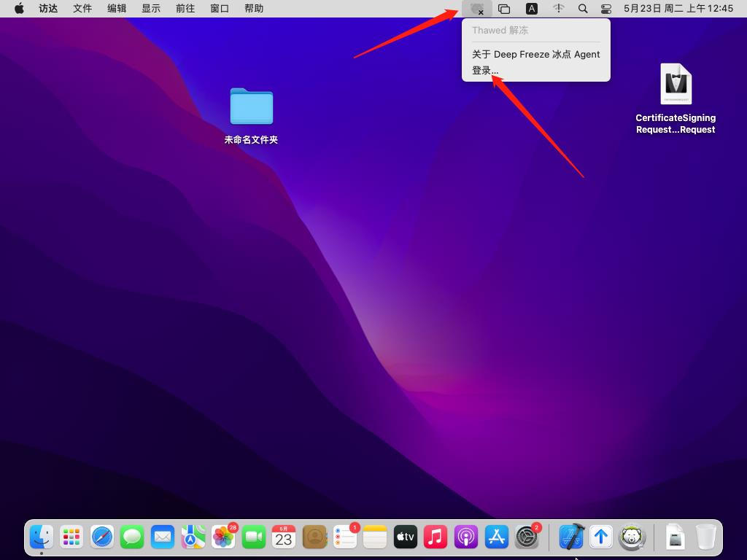Click the Deep Freeze bear menu bar icon
Image resolution: width=747 pixels, height=560 pixels.
coord(477,9)
